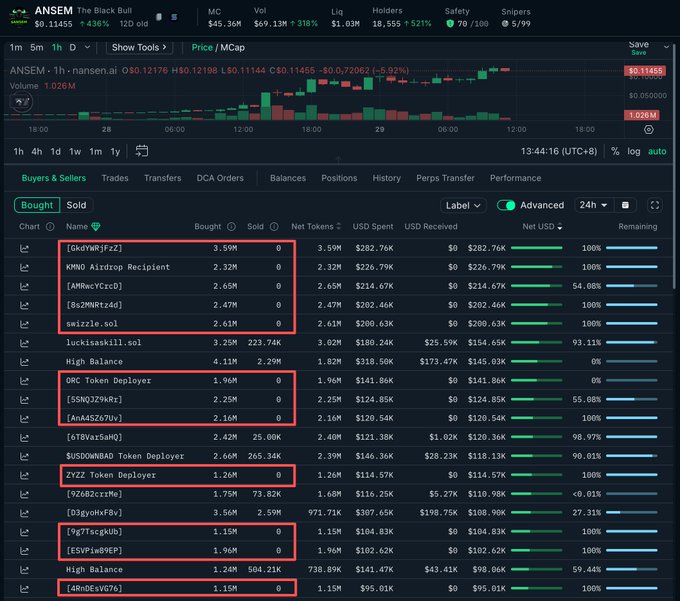Click the fullscreen expand table icon
Screen dimensions: 680x601
[x=655, y=205]
